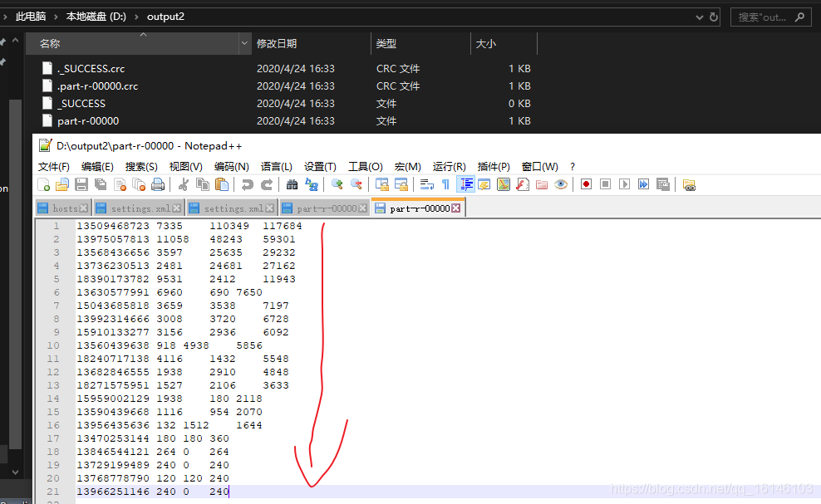
Task: Click the New file icon in Notepad++
Action: point(44,184)
